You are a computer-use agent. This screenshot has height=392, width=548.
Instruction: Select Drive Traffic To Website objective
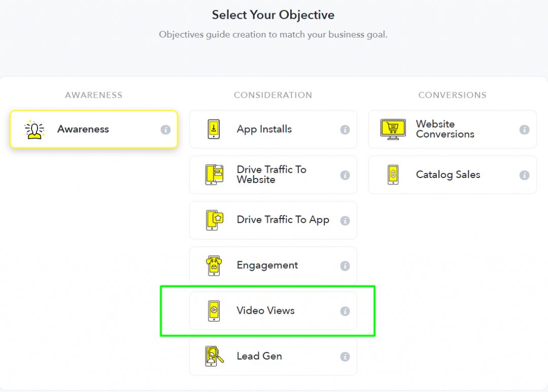(273, 174)
